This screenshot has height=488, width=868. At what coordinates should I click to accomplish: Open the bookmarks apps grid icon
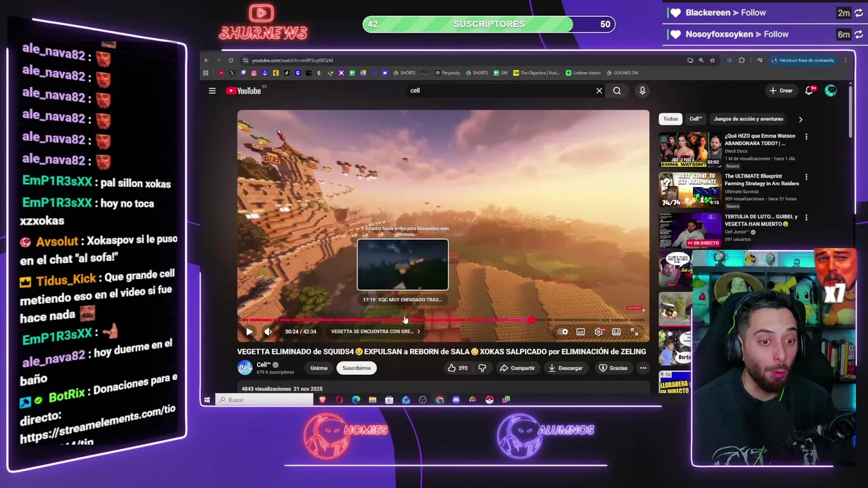click(x=206, y=73)
